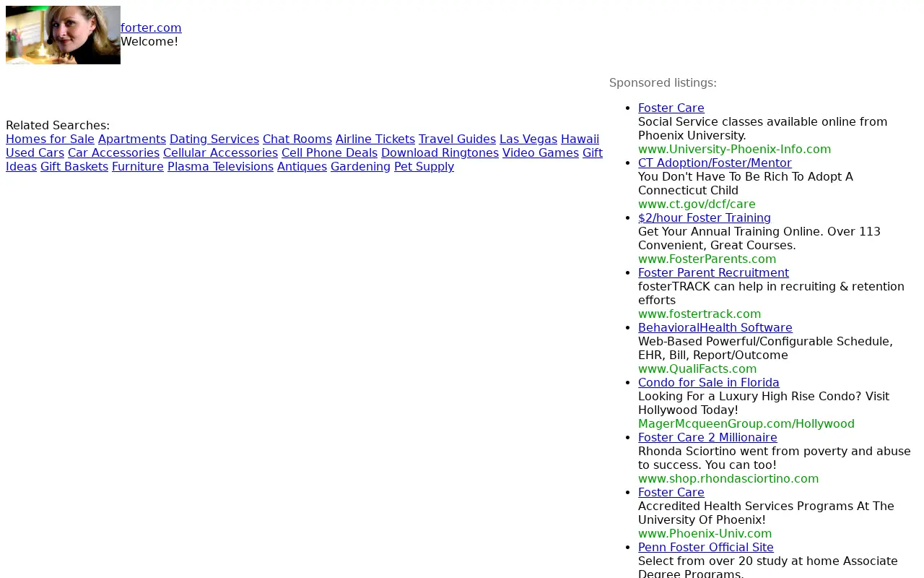Open the BehavioralHealth Software listing
The height and width of the screenshot is (578, 924).
pos(715,328)
